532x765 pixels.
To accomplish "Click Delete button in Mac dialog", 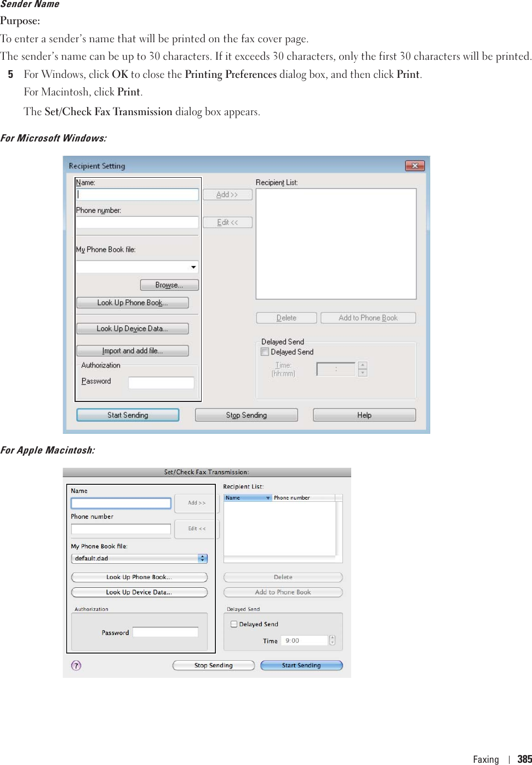I will coord(283,577).
